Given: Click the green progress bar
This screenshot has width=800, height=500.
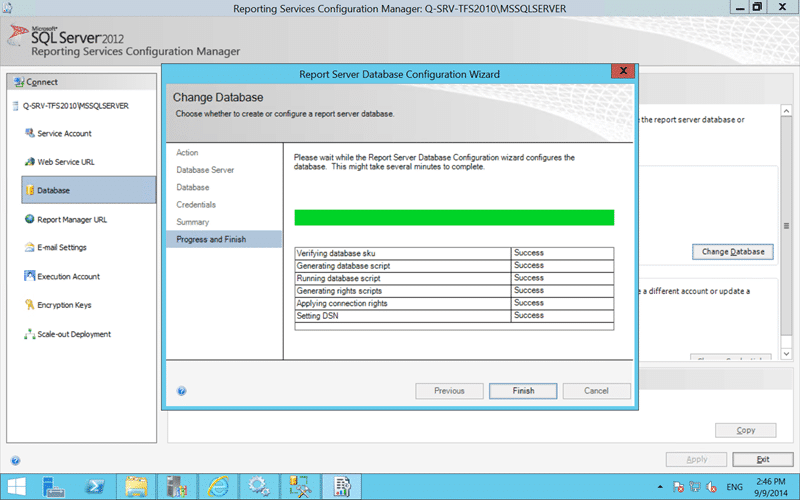Looking at the screenshot, I should pos(454,217).
